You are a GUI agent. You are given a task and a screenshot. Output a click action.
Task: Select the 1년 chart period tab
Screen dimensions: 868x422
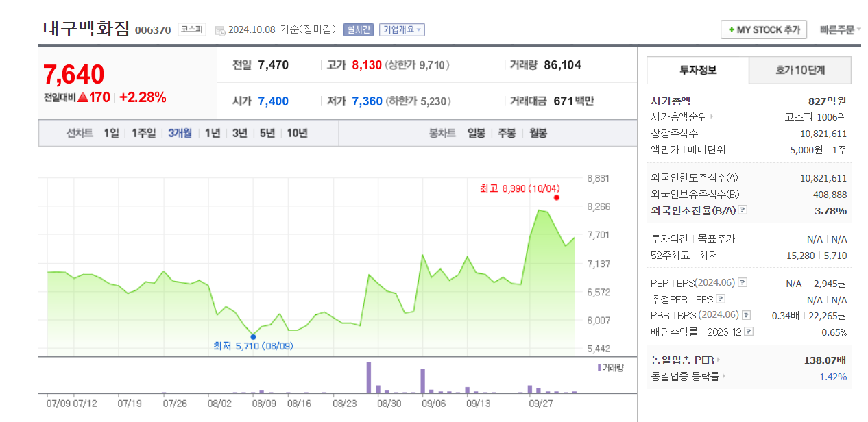[x=211, y=134]
